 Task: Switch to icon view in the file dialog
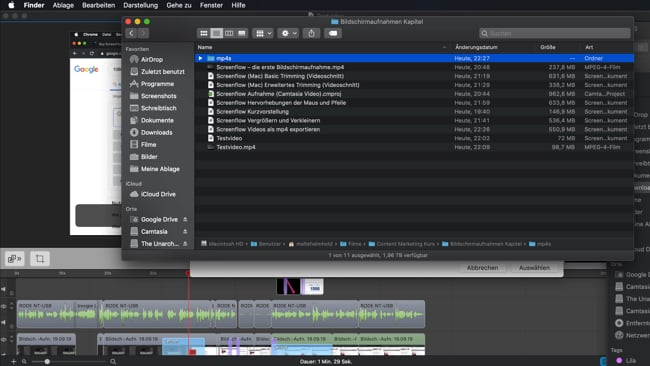(204, 33)
